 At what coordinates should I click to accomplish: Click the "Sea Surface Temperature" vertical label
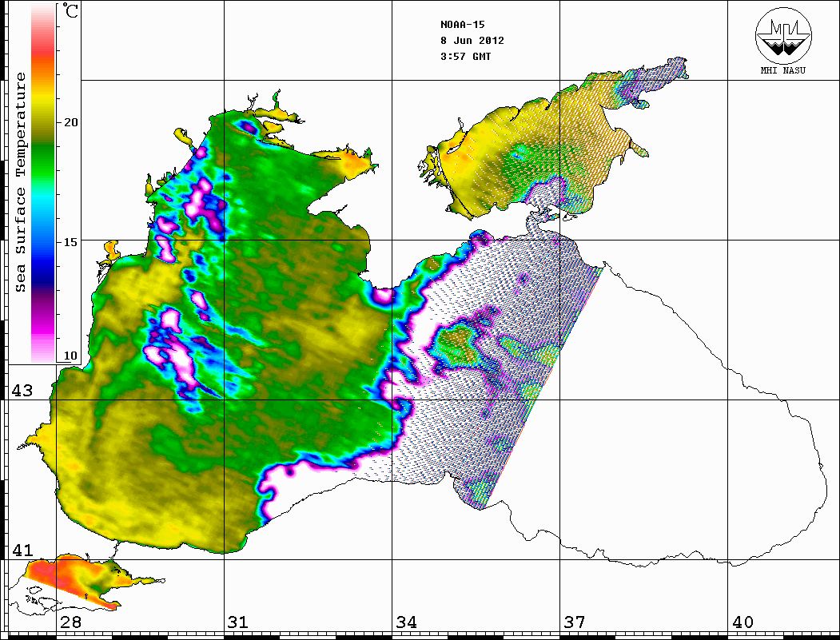click(x=20, y=182)
